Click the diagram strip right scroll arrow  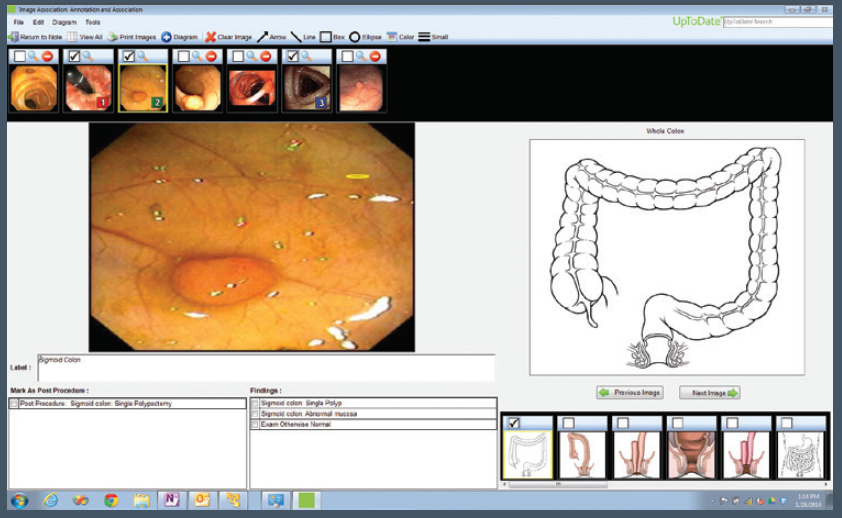826,485
